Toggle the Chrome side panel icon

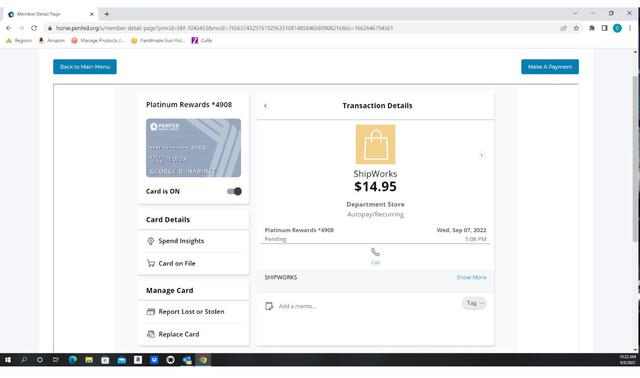(604, 28)
